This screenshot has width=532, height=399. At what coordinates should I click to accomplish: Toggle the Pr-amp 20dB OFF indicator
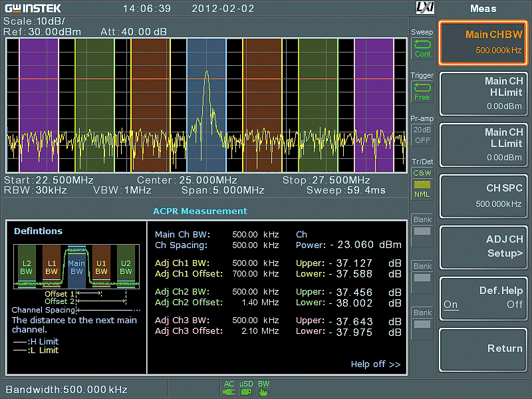tap(422, 135)
